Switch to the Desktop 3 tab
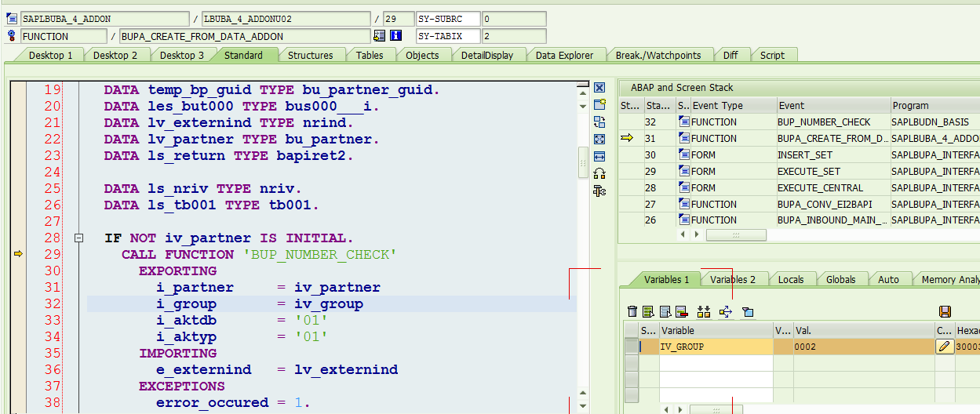The height and width of the screenshot is (414, 980). [x=181, y=55]
